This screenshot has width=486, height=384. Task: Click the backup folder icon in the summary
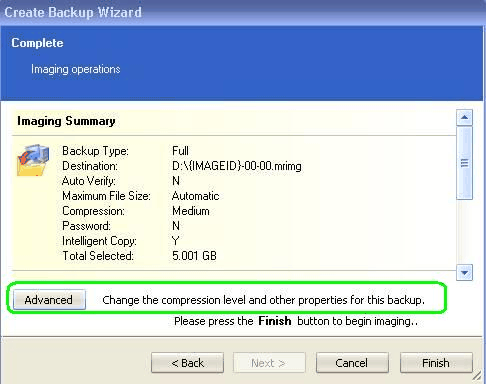click(x=33, y=160)
